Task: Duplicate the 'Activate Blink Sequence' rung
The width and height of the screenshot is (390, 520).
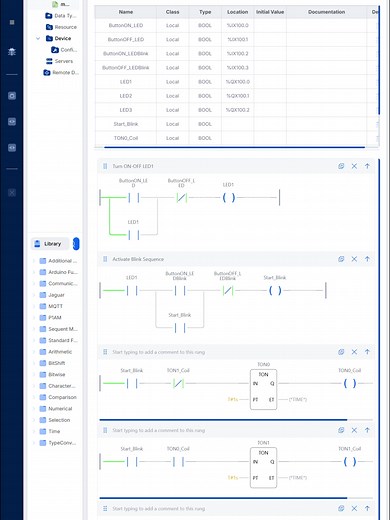Action: click(x=341, y=259)
